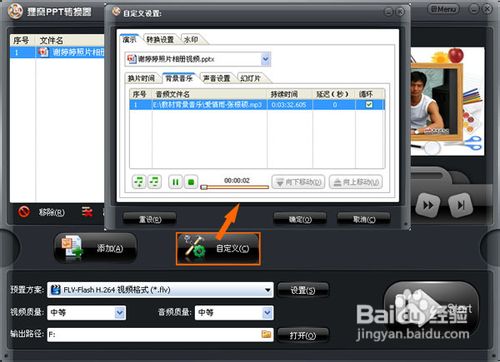Click the custom settings dialog title icon
This screenshot has height=362, width=500.
[116, 12]
